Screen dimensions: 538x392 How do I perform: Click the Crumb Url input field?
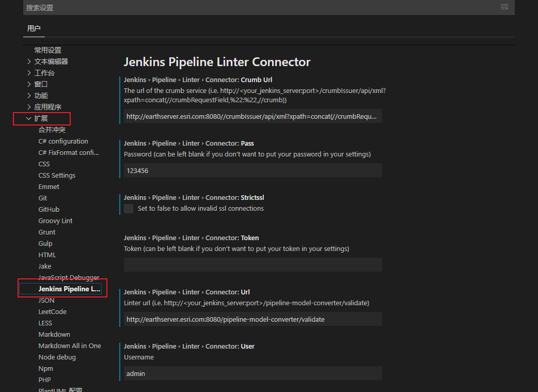coord(252,116)
